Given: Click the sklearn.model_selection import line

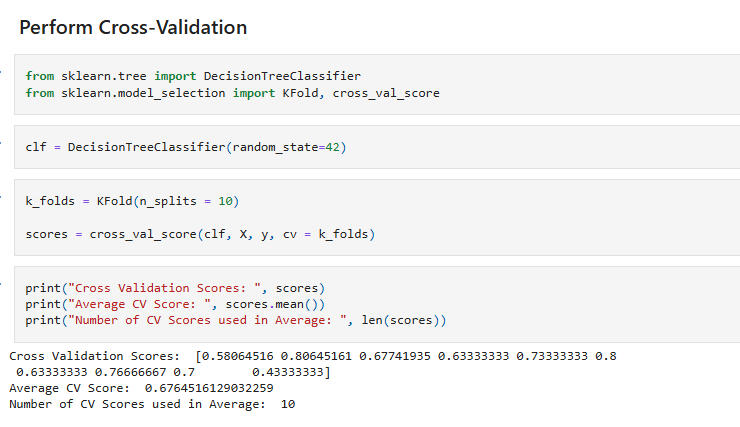Looking at the screenshot, I should tap(232, 93).
